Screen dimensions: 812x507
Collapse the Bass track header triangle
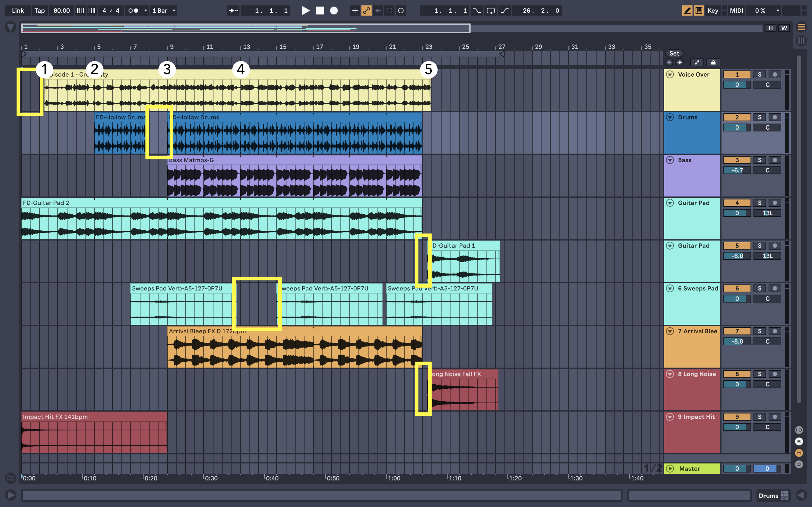pos(670,160)
